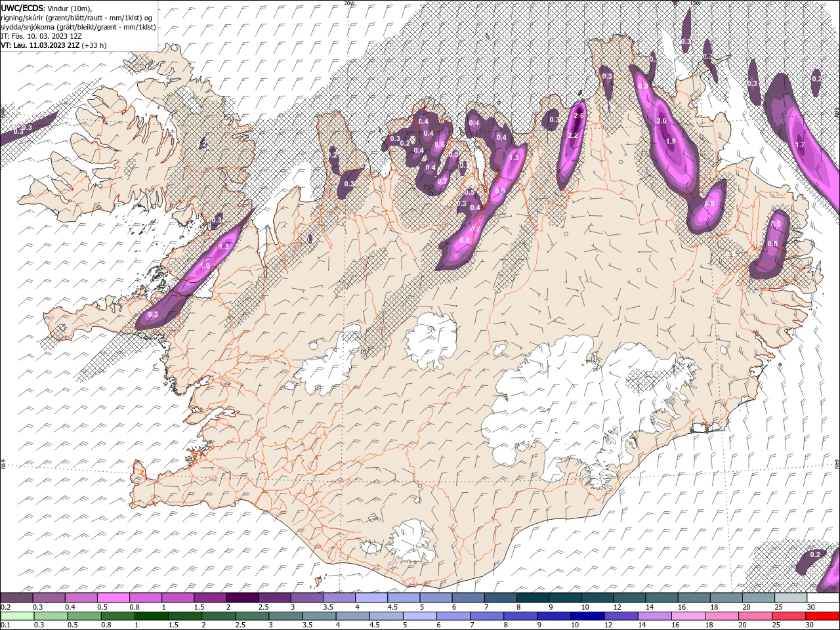This screenshot has width=840, height=630.
Task: Click the 1.7 precipitation value on the map
Action: tap(800, 144)
